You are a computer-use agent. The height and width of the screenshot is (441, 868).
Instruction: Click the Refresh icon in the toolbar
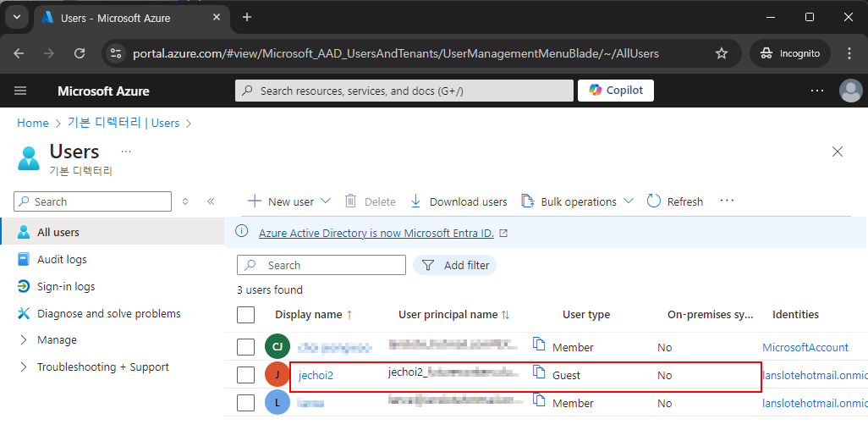click(654, 201)
